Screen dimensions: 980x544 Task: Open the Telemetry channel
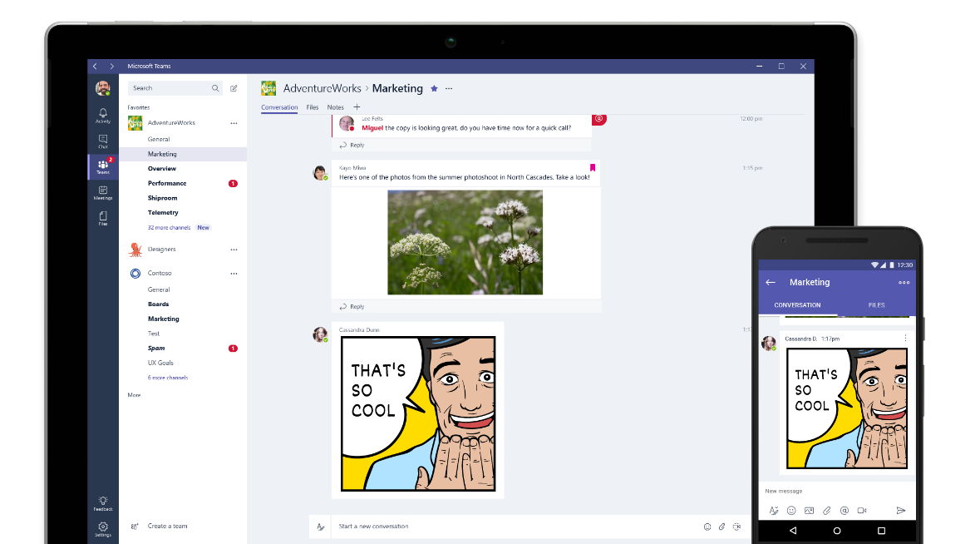click(x=163, y=213)
